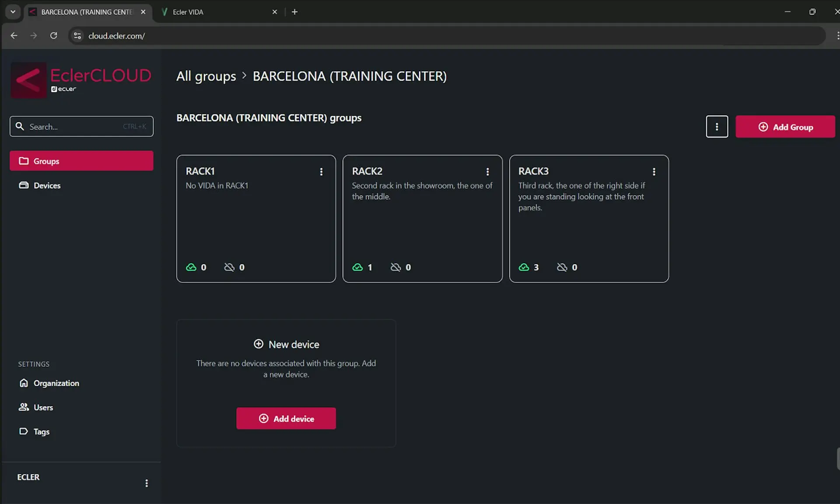Click the Add device button

point(286,418)
